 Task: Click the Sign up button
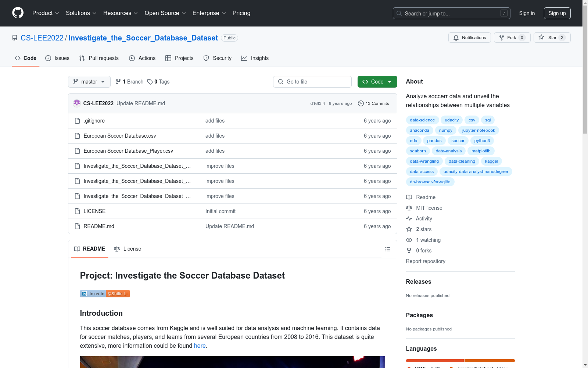[x=557, y=13]
